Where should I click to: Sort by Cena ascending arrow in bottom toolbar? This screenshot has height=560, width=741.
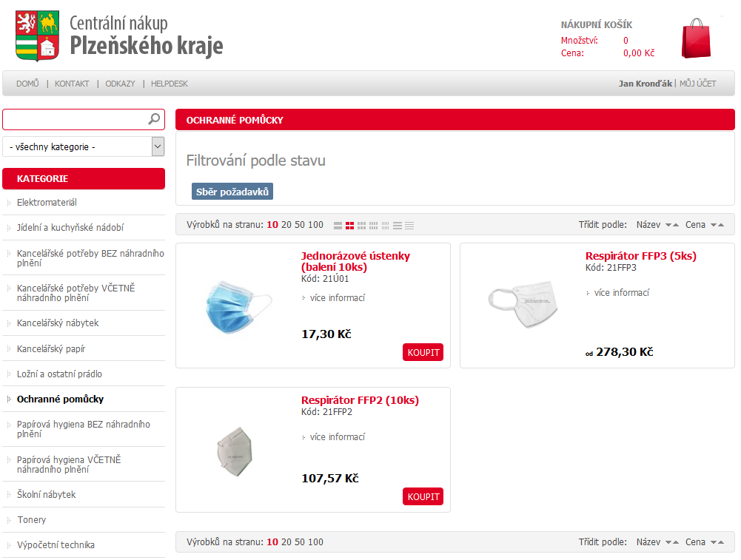pos(721,542)
